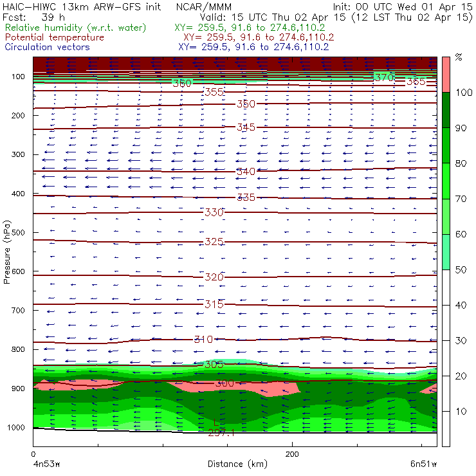This screenshot has width=476, height=476.
Task: Click the 335 contour label
Action: point(246,197)
